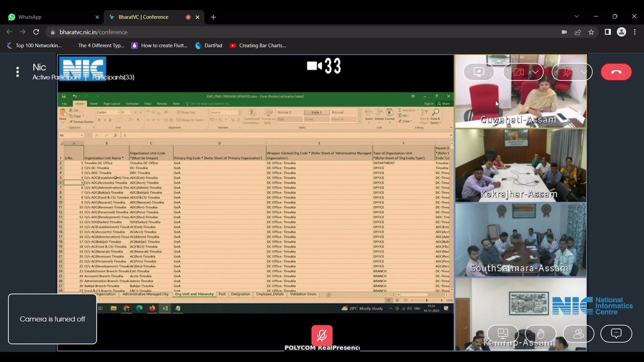Select the Guwahati-Assam video tile
Viewport: 644px width, 362px height.
521,92
